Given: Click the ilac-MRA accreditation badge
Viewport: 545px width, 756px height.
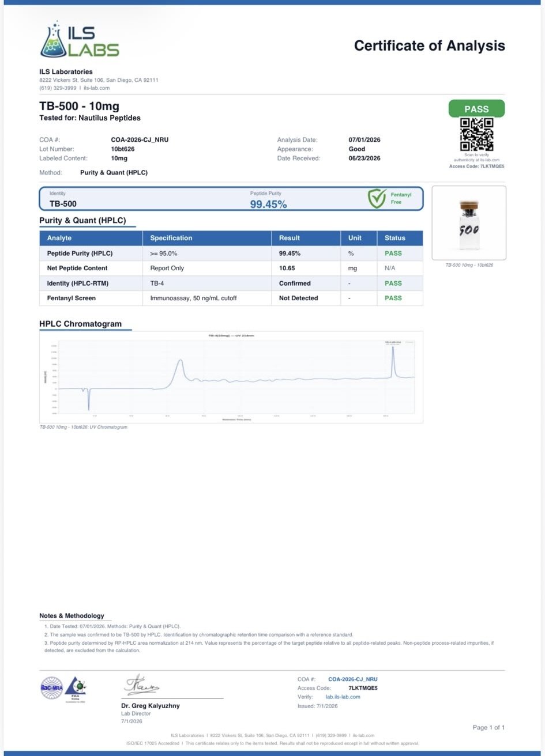Looking at the screenshot, I should [51, 687].
